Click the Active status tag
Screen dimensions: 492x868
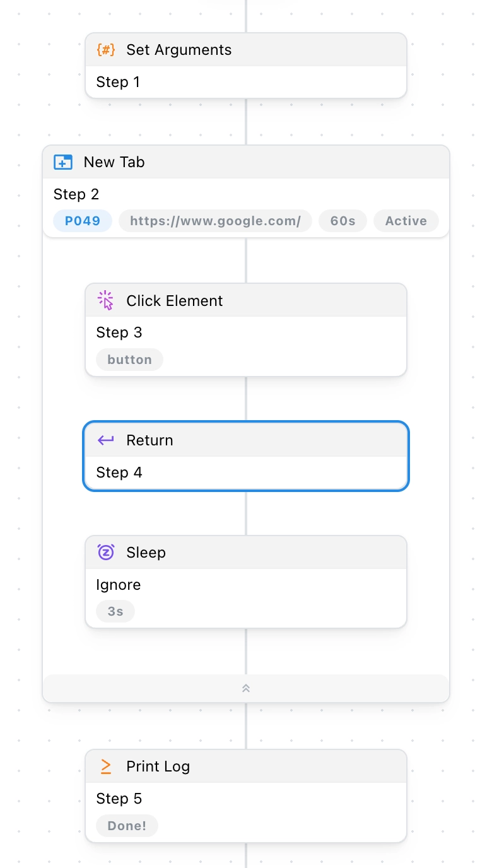coord(406,221)
